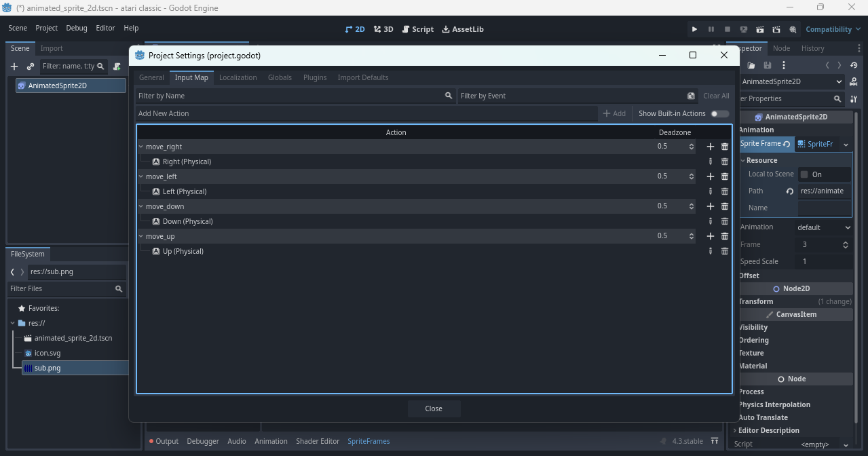The height and width of the screenshot is (456, 868).
Task: Open the Compatibility renderer dropdown
Action: tap(833, 29)
